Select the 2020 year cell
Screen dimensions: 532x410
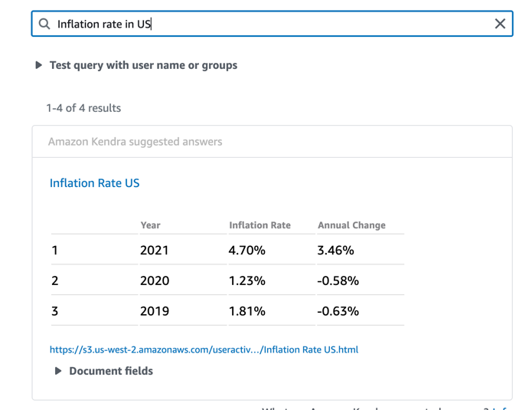[154, 281]
